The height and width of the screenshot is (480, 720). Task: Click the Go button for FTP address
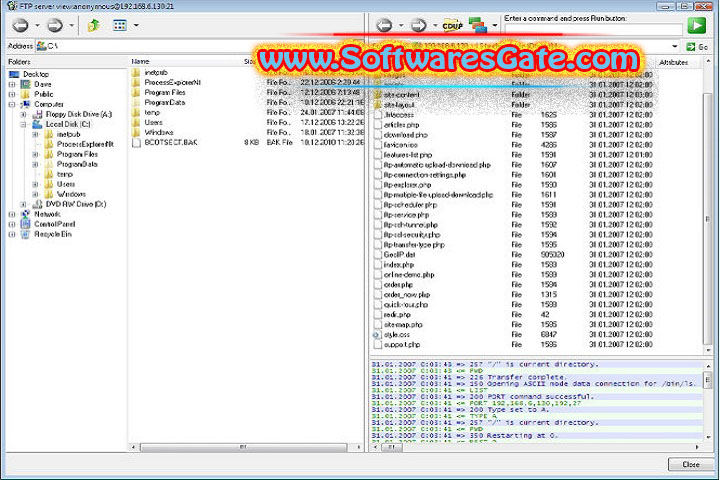[x=697, y=47]
